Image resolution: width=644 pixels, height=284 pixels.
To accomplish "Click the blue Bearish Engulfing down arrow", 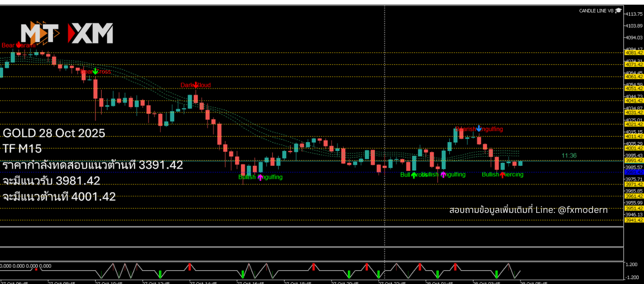I will [x=478, y=128].
